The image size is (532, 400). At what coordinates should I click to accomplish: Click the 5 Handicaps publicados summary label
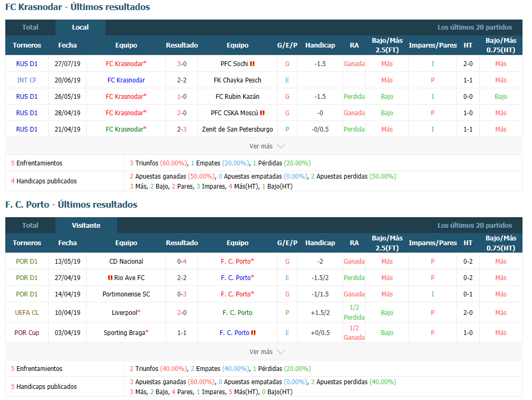coord(44,387)
